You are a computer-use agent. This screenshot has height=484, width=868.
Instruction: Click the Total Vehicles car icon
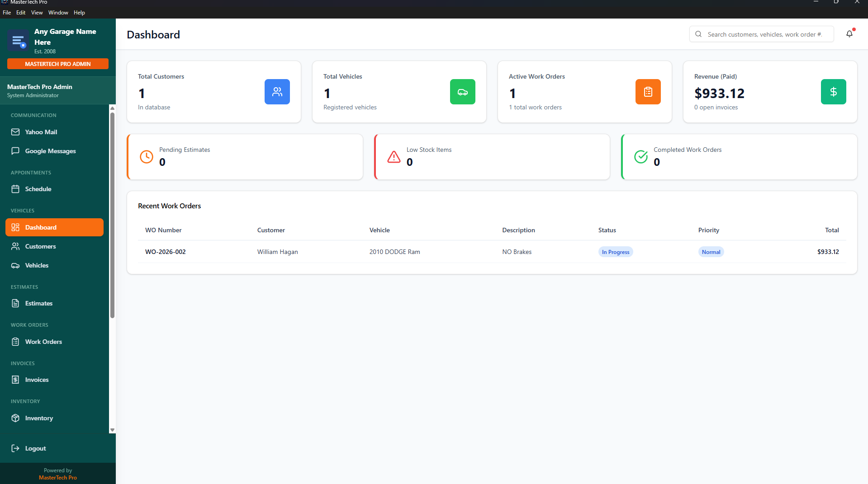pyautogui.click(x=462, y=92)
